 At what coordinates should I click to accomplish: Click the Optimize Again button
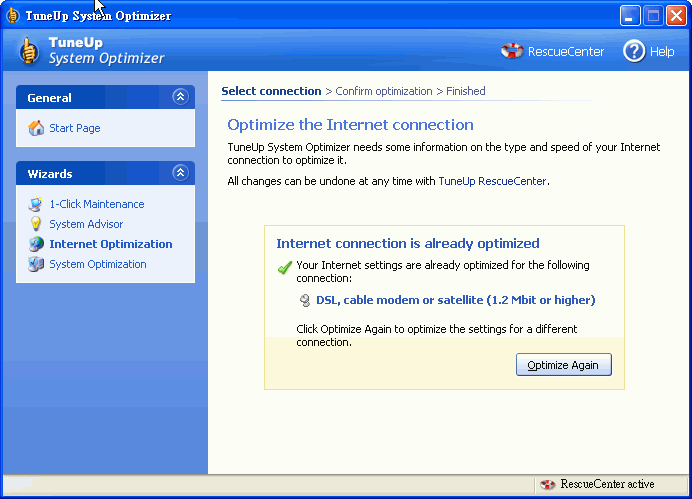(x=564, y=364)
